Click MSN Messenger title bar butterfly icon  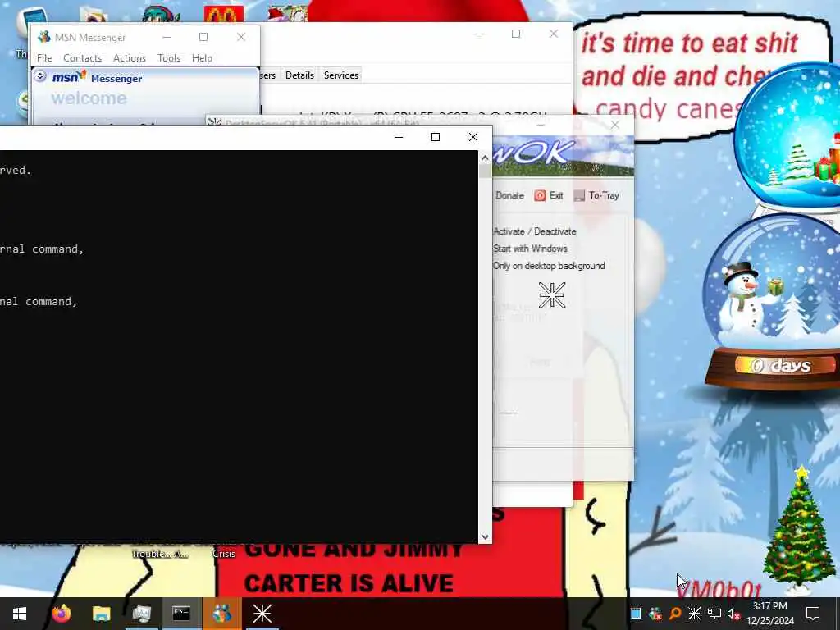pos(44,37)
